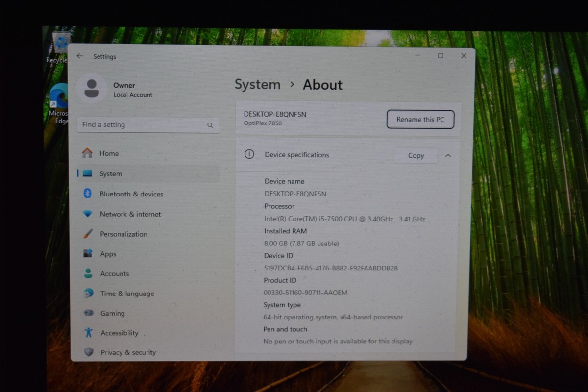Screen dimensions: 588x392
Task: Open Accounts settings
Action: click(x=148, y=273)
